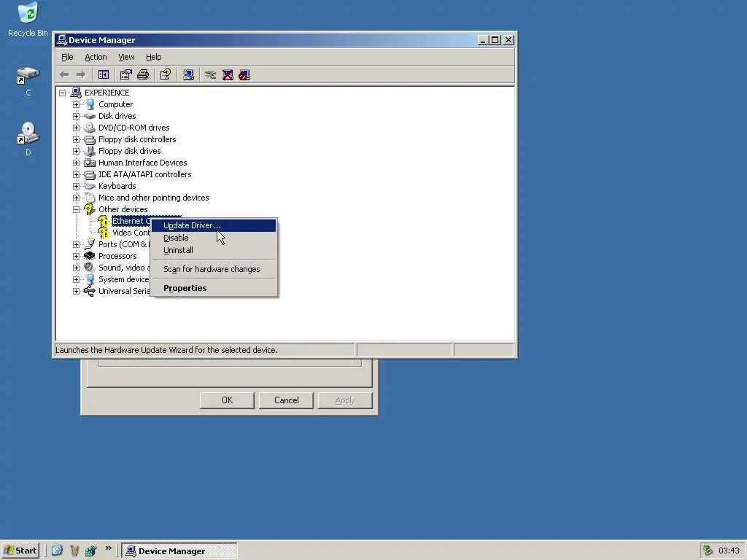Viewport: 747px width, 560px height.
Task: Open Properties from the toolbar icon
Action: [x=125, y=75]
